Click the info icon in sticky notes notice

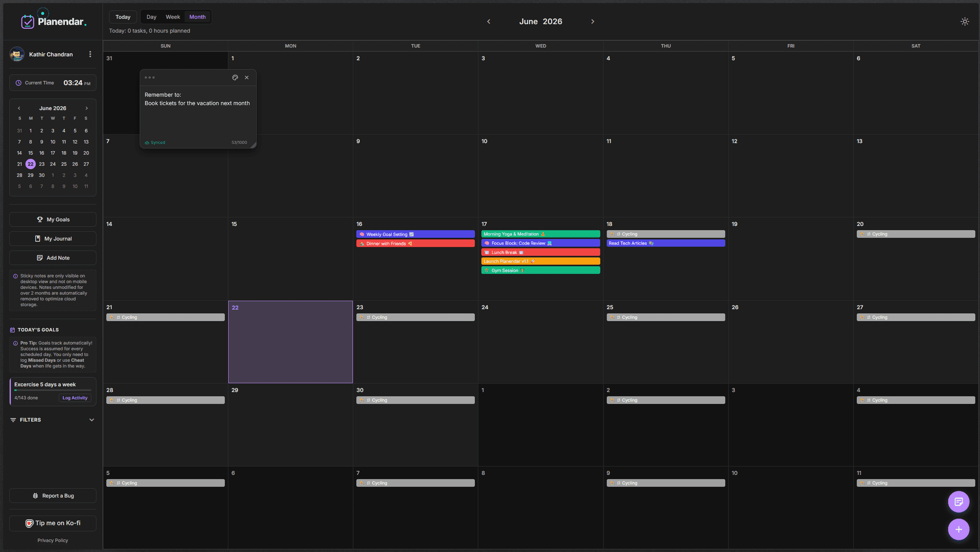click(x=15, y=276)
